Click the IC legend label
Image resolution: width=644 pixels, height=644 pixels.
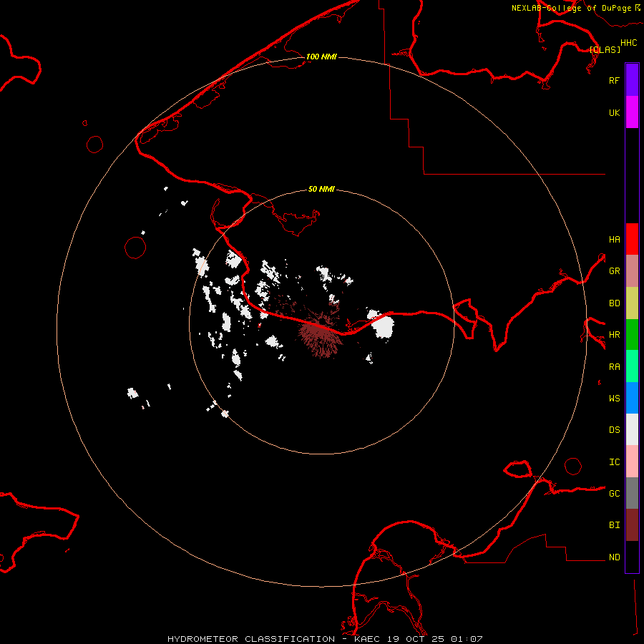pyautogui.click(x=614, y=462)
